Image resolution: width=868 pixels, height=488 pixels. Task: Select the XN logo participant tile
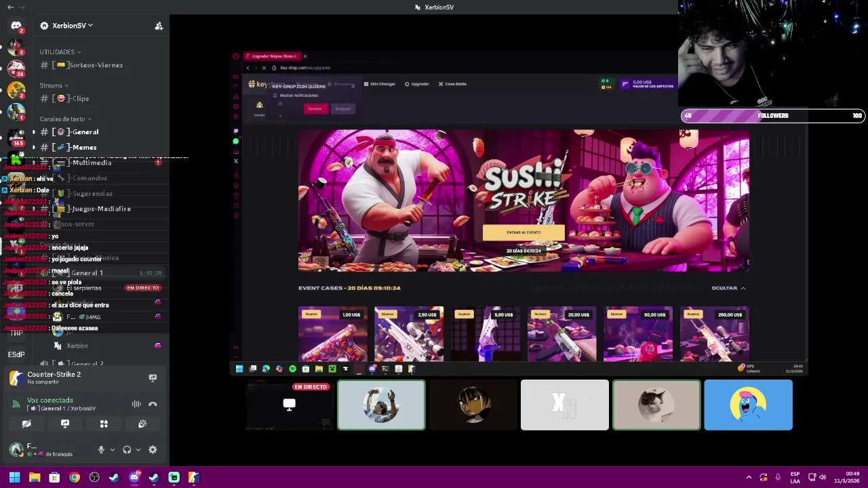[565, 405]
